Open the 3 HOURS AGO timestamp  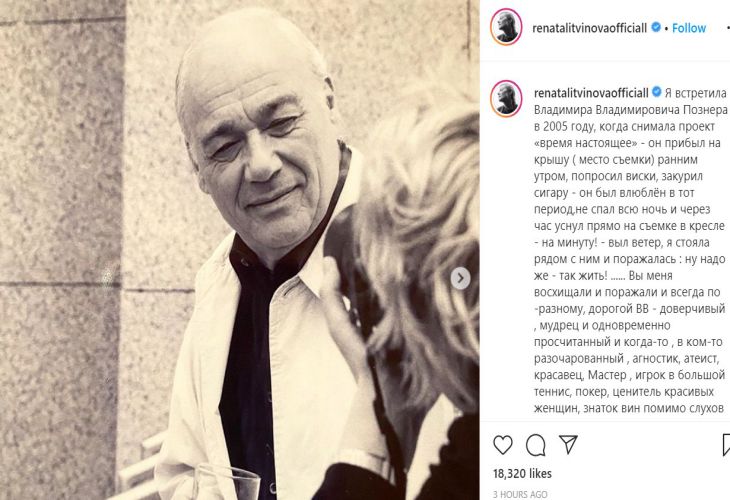click(x=520, y=494)
